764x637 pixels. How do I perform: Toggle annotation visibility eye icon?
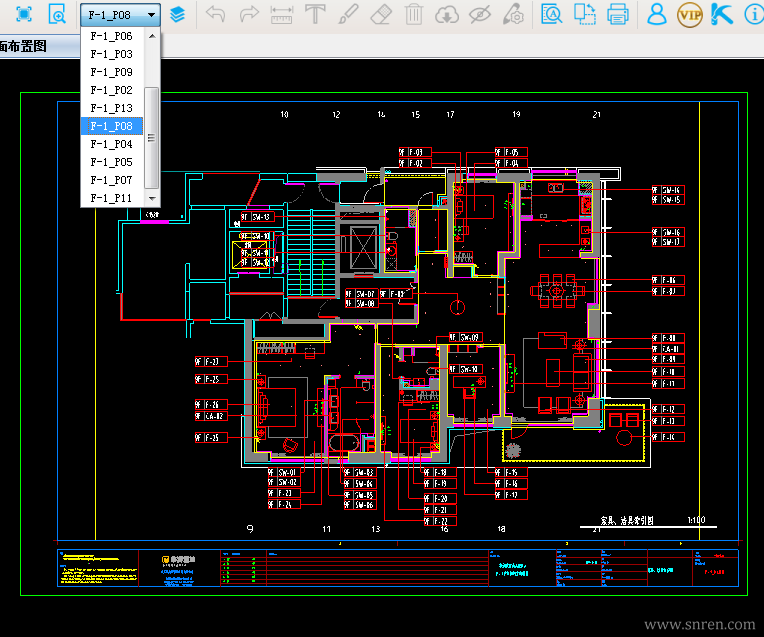[x=479, y=15]
